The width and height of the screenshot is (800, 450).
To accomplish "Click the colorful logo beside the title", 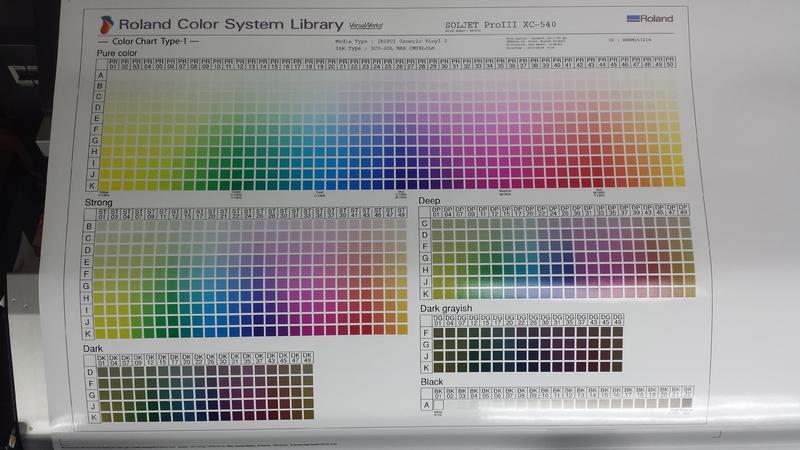I will [106, 24].
